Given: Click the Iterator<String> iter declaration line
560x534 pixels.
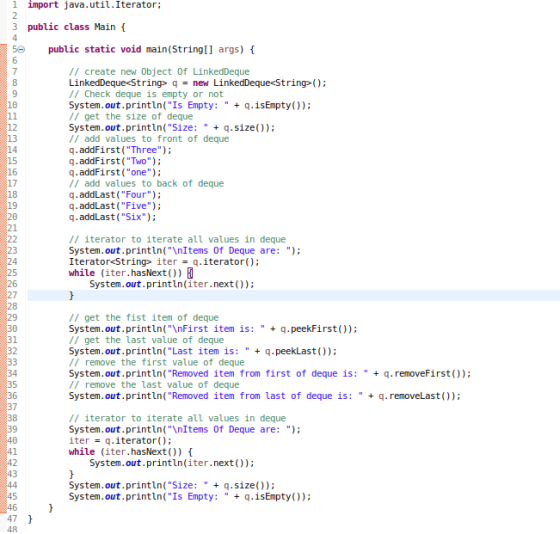Looking at the screenshot, I should click(x=164, y=262).
